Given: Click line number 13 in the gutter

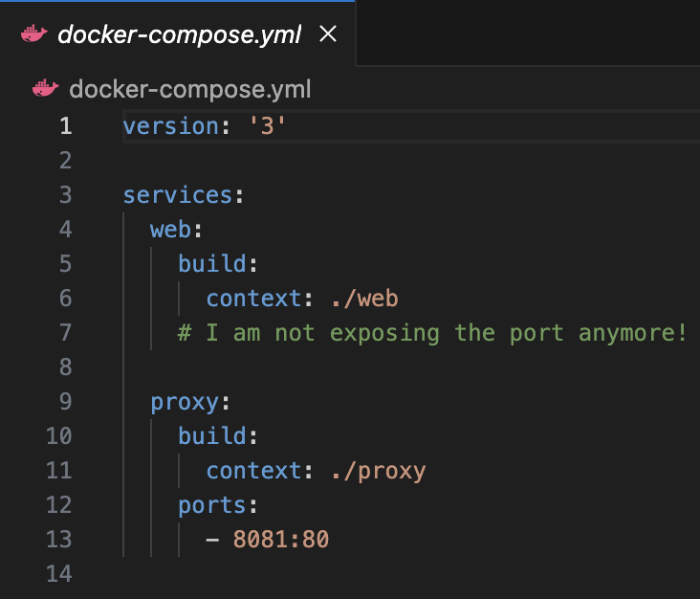Looking at the screenshot, I should pyautogui.click(x=59, y=540).
